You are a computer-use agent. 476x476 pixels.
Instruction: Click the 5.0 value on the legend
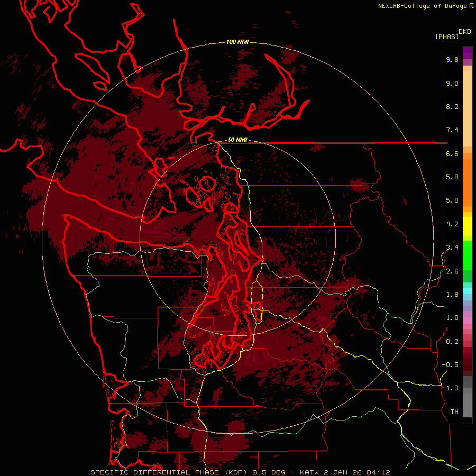click(452, 200)
